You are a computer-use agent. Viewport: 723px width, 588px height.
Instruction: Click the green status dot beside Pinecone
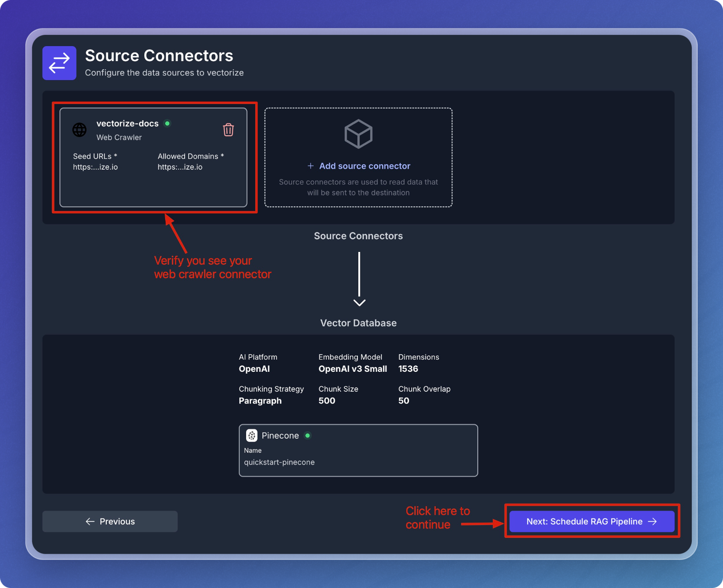click(308, 436)
